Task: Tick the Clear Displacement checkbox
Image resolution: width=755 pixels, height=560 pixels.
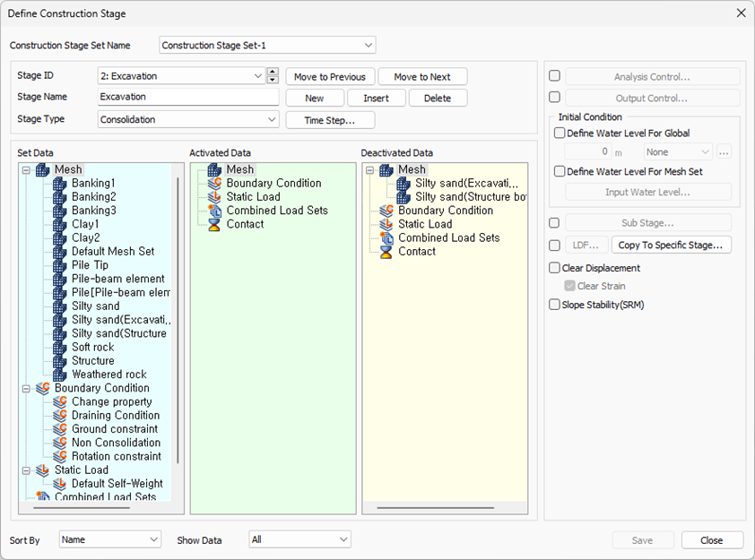Action: coord(555,268)
